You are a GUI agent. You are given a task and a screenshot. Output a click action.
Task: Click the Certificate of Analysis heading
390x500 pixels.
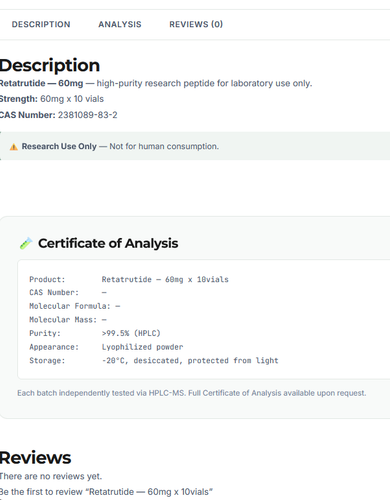(x=108, y=243)
